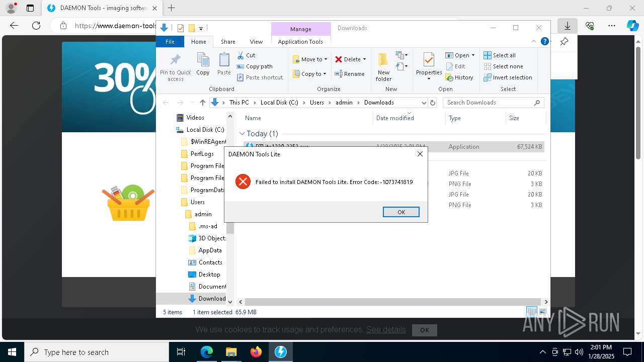Open Explorer Help question mark icon
Viewport: 644px width, 362px height.
pos(544,41)
